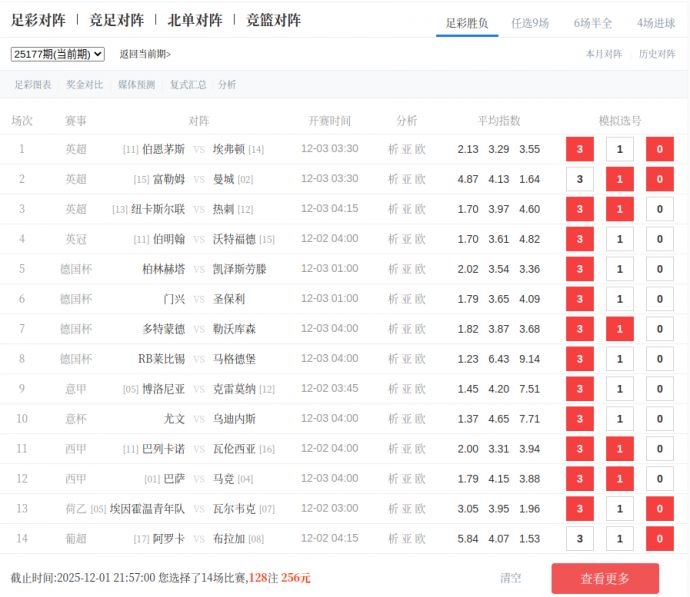690x597 pixels.
Task: Click the 返回当前期 link
Action: coord(145,54)
